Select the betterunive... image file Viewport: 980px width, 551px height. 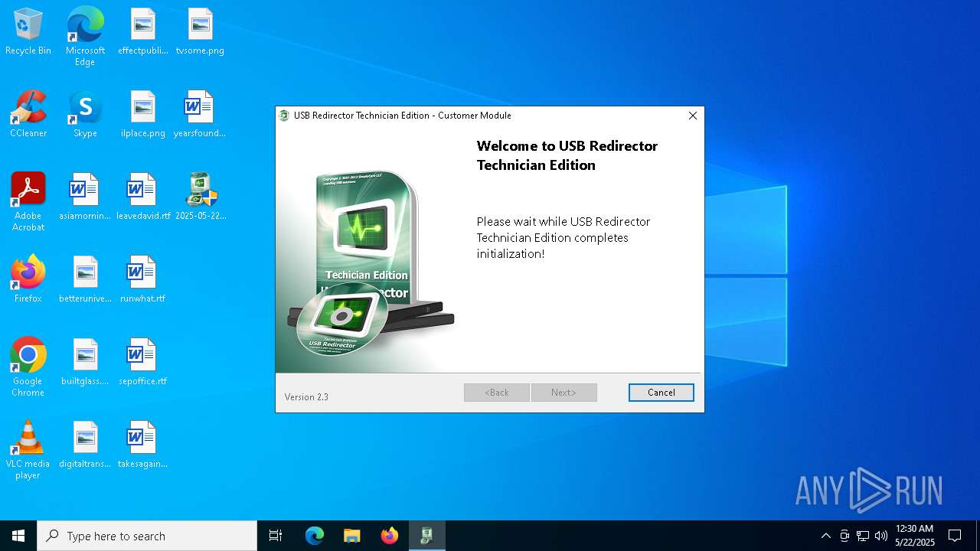(x=85, y=280)
